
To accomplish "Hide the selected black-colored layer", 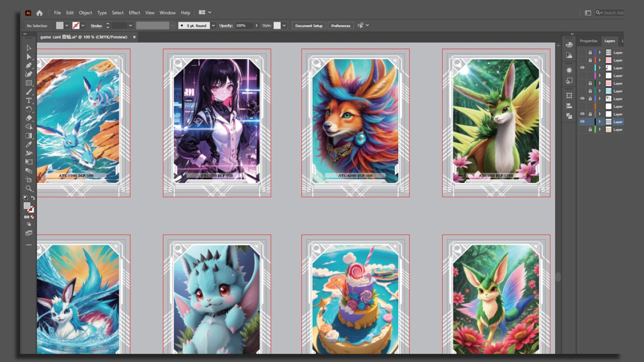I will 582,122.
